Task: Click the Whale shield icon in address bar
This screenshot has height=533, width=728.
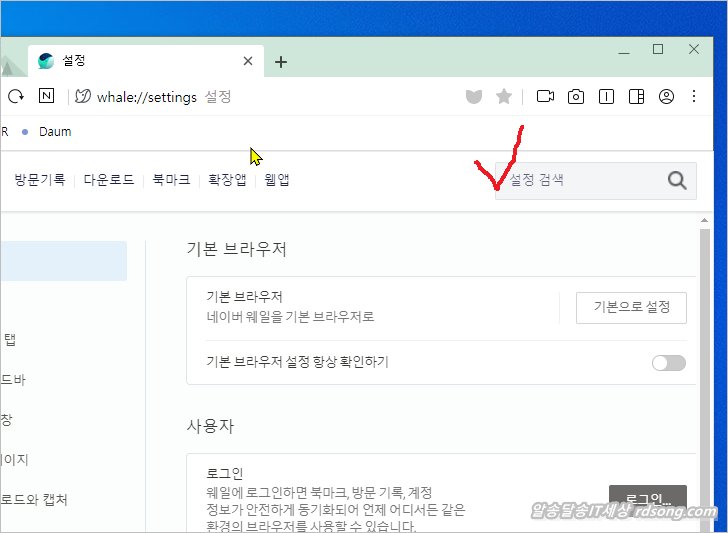Action: tap(474, 97)
